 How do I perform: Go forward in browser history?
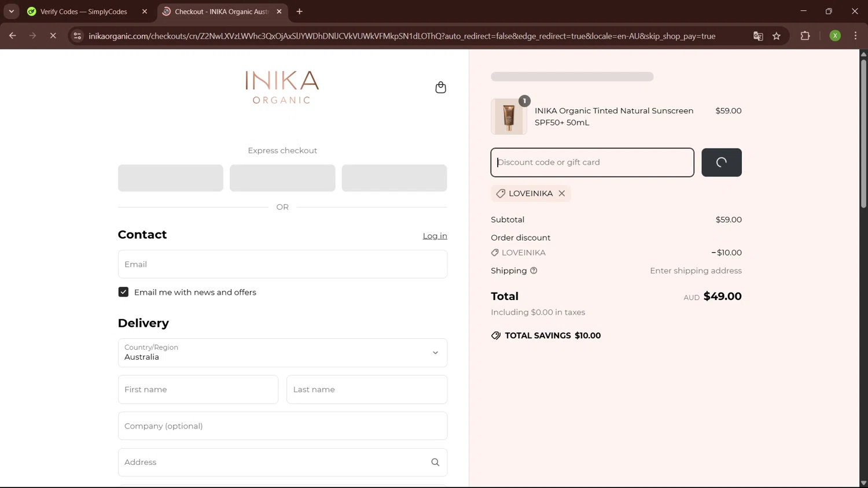point(32,36)
